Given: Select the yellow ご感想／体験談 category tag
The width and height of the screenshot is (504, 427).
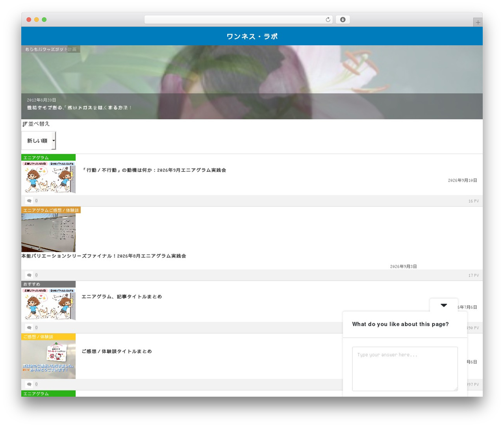Looking at the screenshot, I should 48,337.
